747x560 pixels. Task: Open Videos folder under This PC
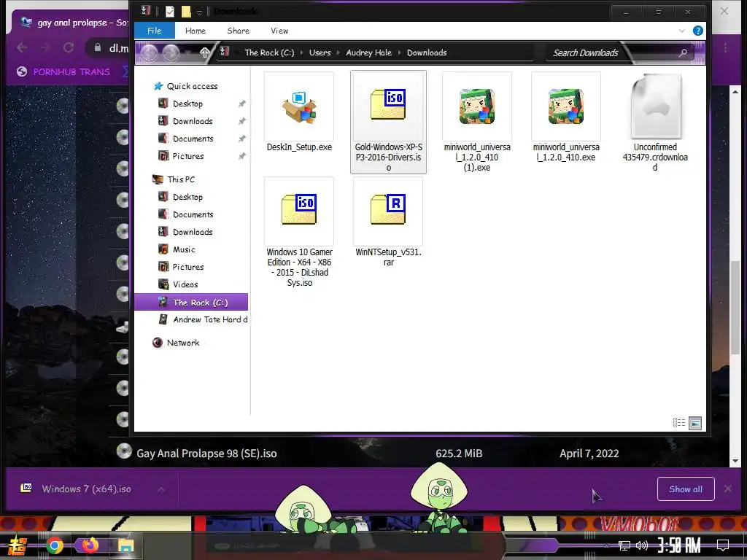pyautogui.click(x=185, y=284)
